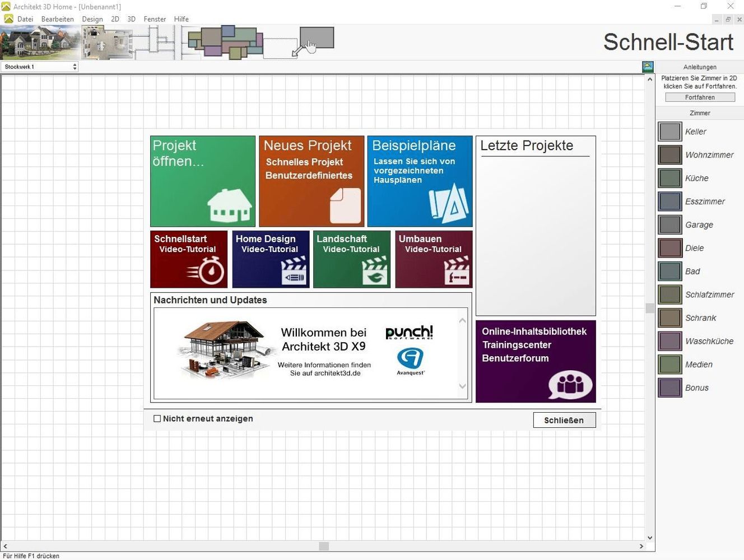Click the house photo thumbnail in the header
Viewport: 744px width, 560px height.
pos(40,43)
